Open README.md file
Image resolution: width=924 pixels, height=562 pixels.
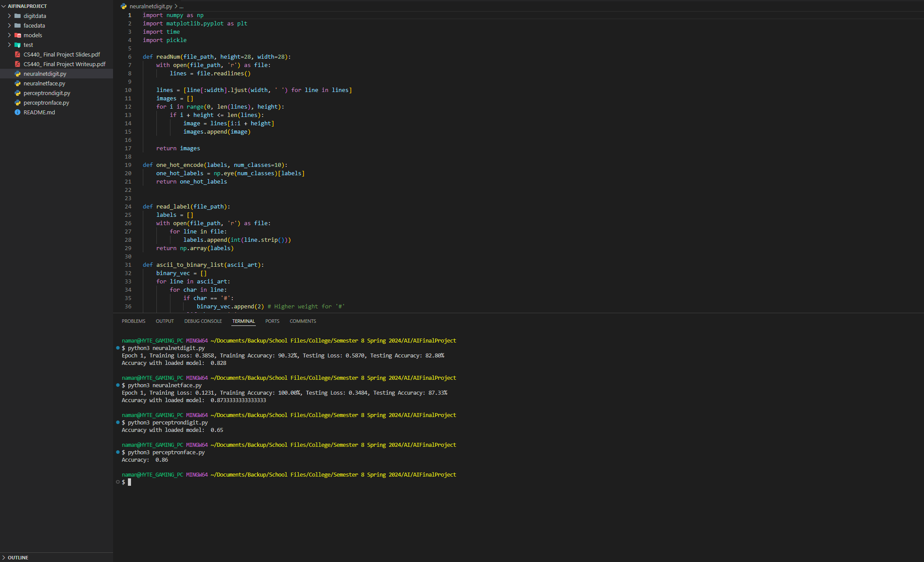39,112
